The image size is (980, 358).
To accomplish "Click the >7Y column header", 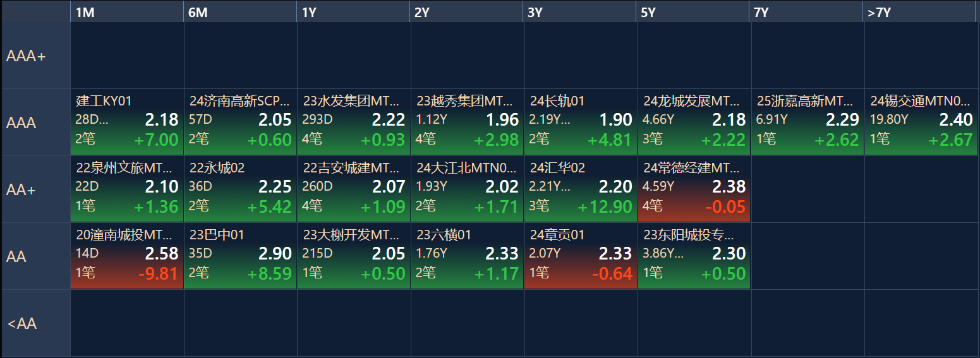I will [920, 12].
